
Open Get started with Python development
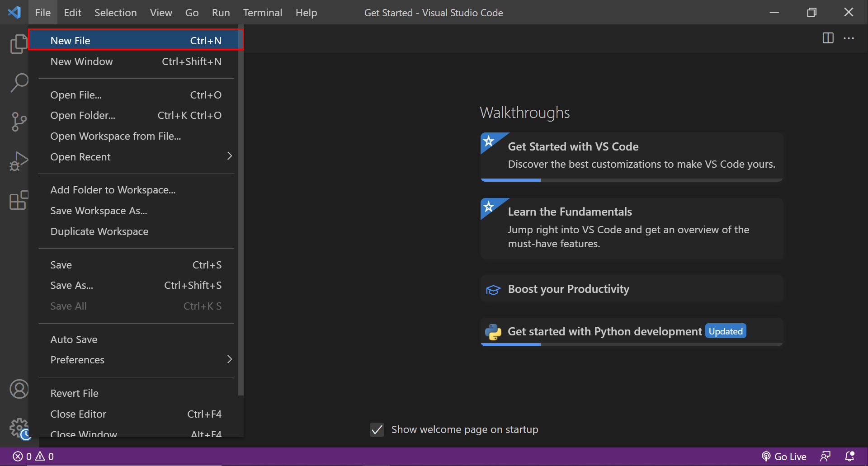pyautogui.click(x=632, y=331)
